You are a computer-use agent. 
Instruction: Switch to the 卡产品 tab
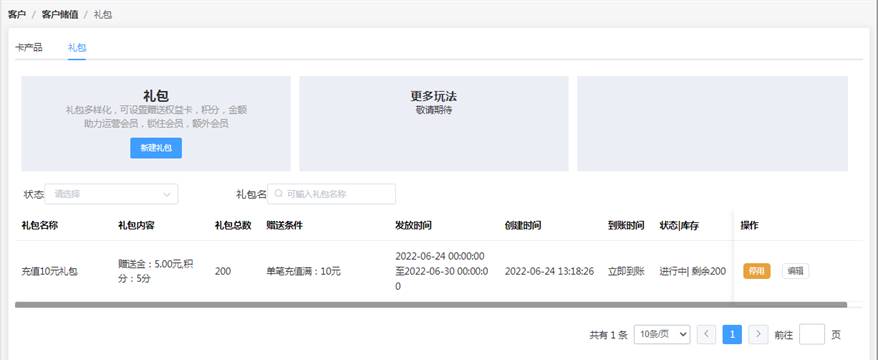pyautogui.click(x=29, y=48)
